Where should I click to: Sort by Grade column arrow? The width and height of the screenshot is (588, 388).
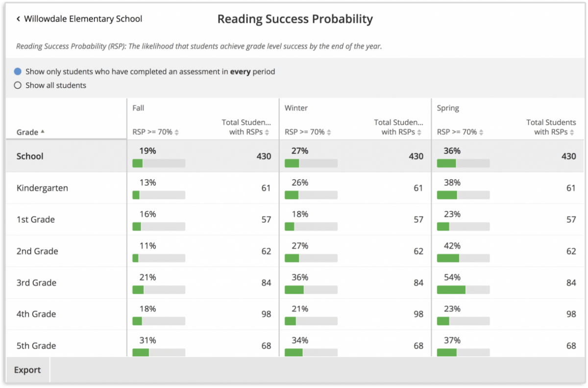pos(43,132)
